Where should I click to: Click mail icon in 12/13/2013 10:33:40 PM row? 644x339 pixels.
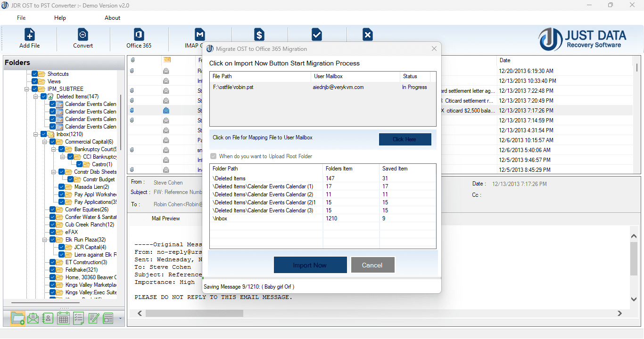[166, 81]
